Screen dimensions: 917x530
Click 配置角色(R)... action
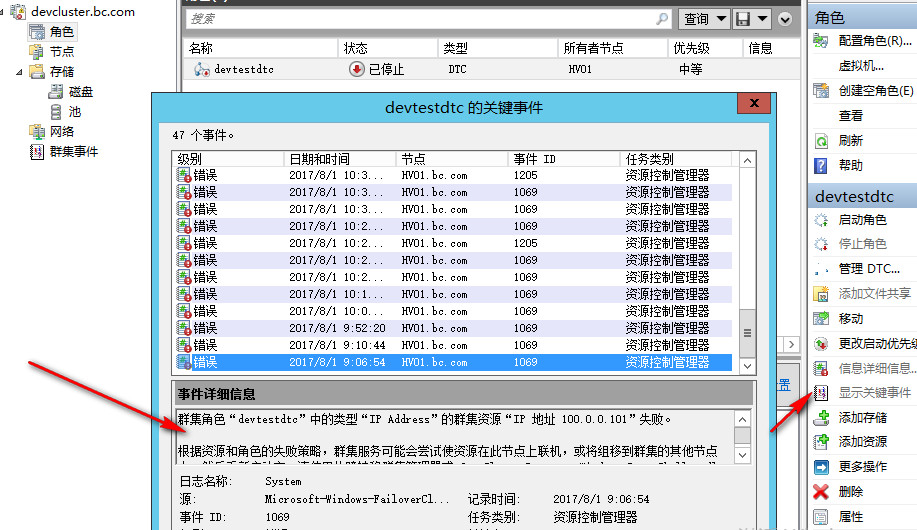[875, 41]
